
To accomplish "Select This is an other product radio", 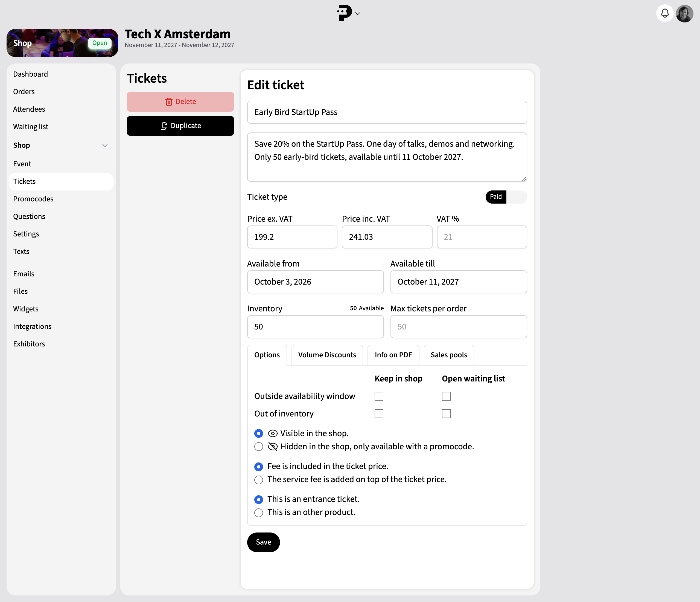I will pyautogui.click(x=258, y=513).
